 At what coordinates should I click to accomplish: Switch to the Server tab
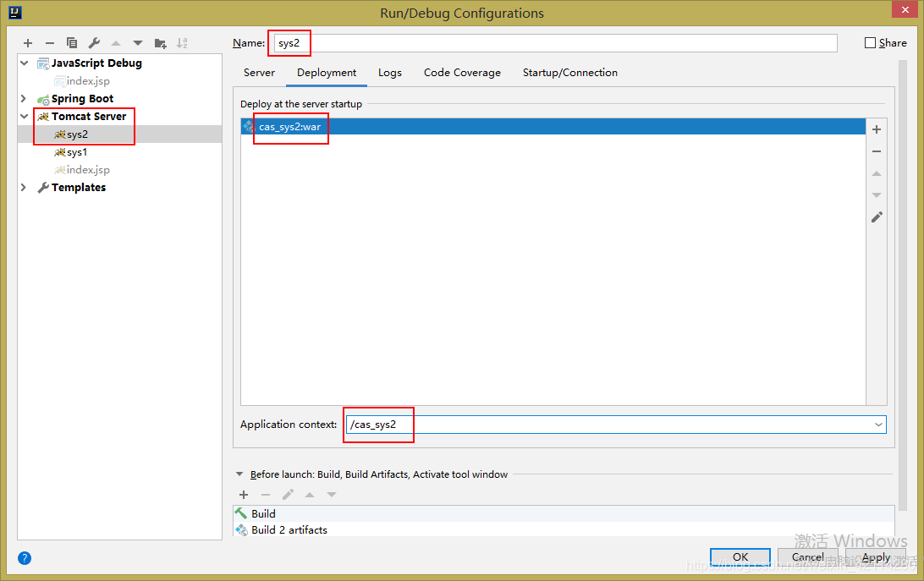(x=259, y=73)
